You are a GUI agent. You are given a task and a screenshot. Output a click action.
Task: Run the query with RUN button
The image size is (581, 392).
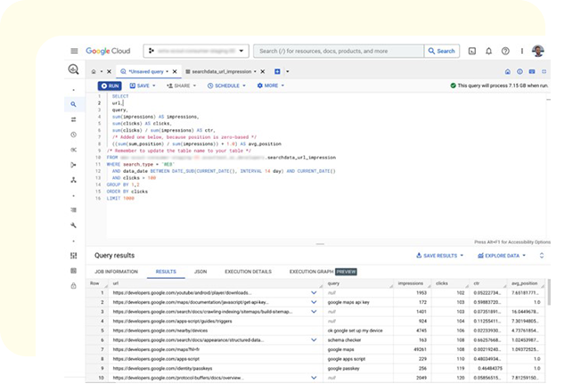[x=110, y=86]
